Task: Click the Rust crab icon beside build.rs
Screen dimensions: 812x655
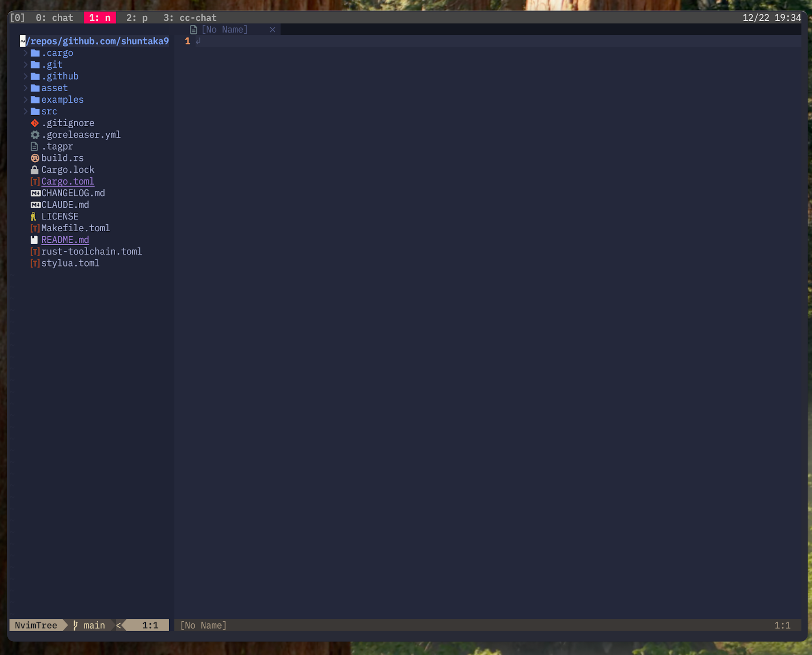Action: [x=35, y=158]
